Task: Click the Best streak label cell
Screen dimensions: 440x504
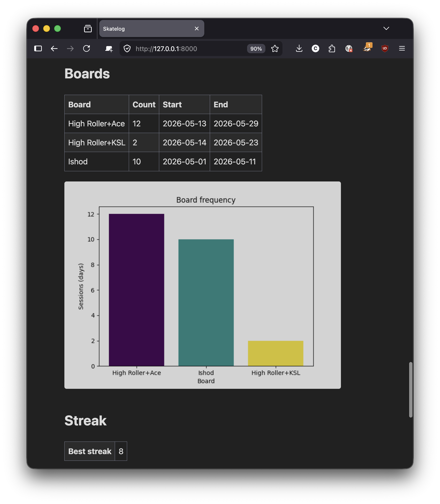Action: pos(90,451)
